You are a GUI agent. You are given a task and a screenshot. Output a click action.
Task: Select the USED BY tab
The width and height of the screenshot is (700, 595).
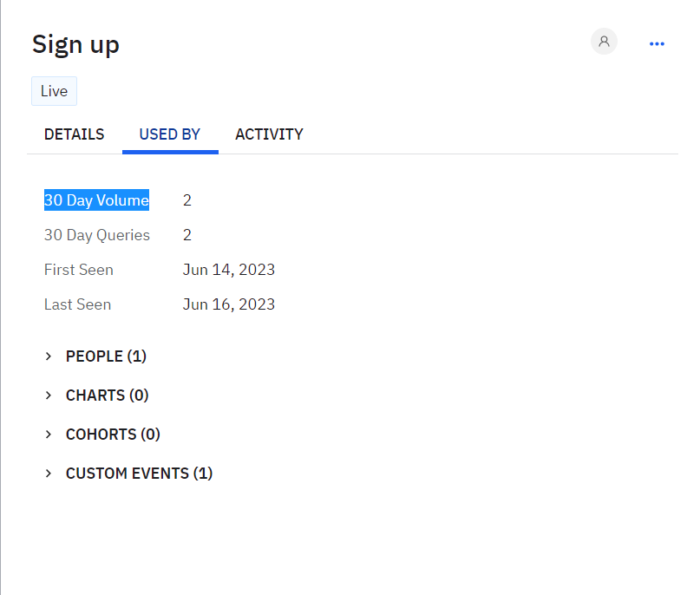pyautogui.click(x=170, y=134)
